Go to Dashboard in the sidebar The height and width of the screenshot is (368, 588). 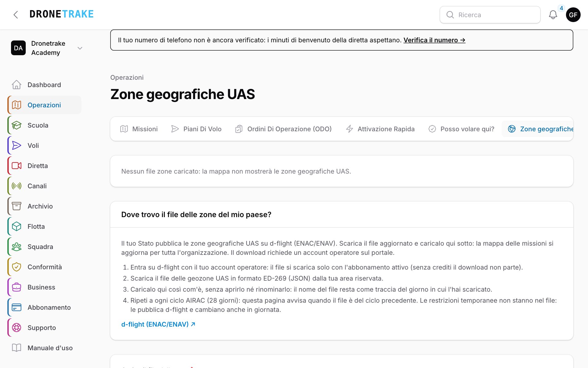click(x=45, y=85)
